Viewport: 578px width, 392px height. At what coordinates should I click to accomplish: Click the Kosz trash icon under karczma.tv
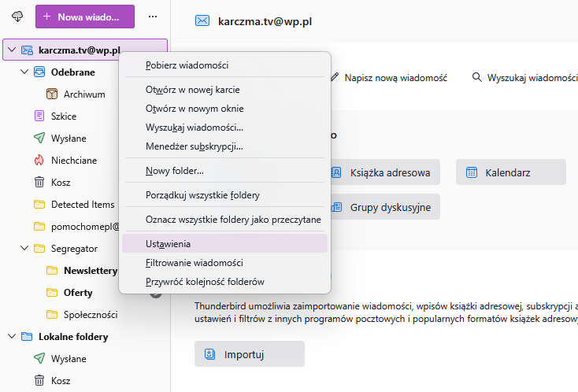pos(39,183)
